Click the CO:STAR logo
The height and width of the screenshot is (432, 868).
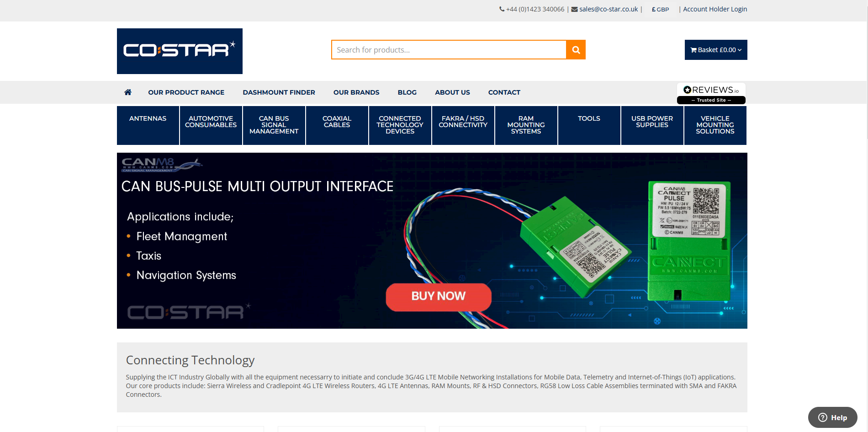click(x=179, y=51)
